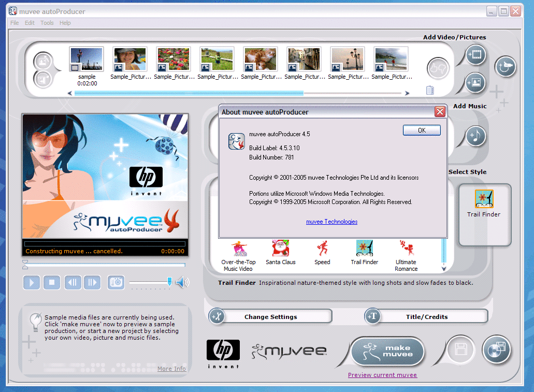This screenshot has width=534, height=392.
Task: Click the make muvee button
Action: (x=388, y=351)
